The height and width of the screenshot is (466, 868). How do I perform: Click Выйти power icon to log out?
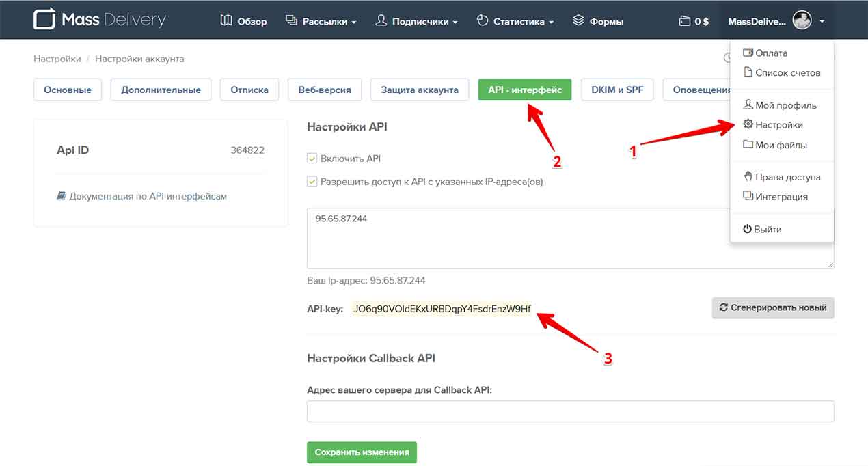pos(748,229)
